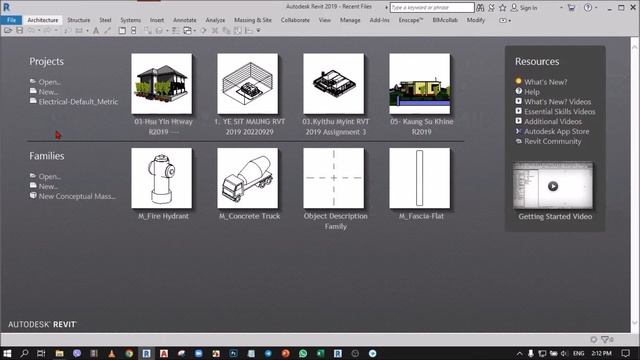
Task: Click the binoculars search icon
Action: tap(480, 7)
